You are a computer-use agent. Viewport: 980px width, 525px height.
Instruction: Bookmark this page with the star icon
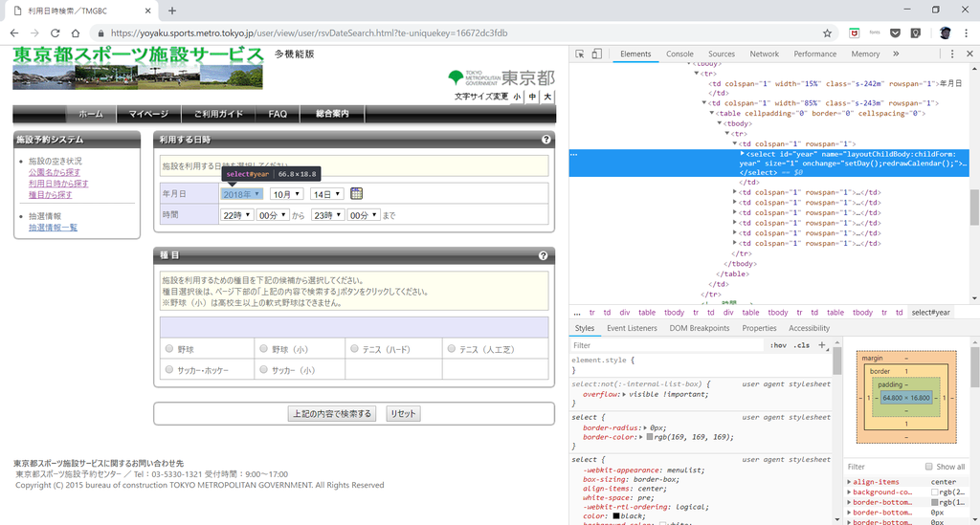point(828,33)
